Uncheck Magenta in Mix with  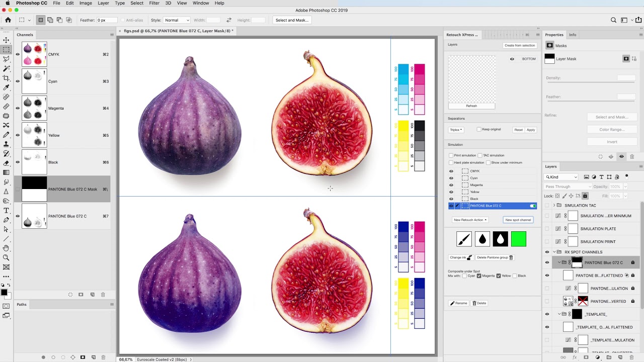click(479, 276)
